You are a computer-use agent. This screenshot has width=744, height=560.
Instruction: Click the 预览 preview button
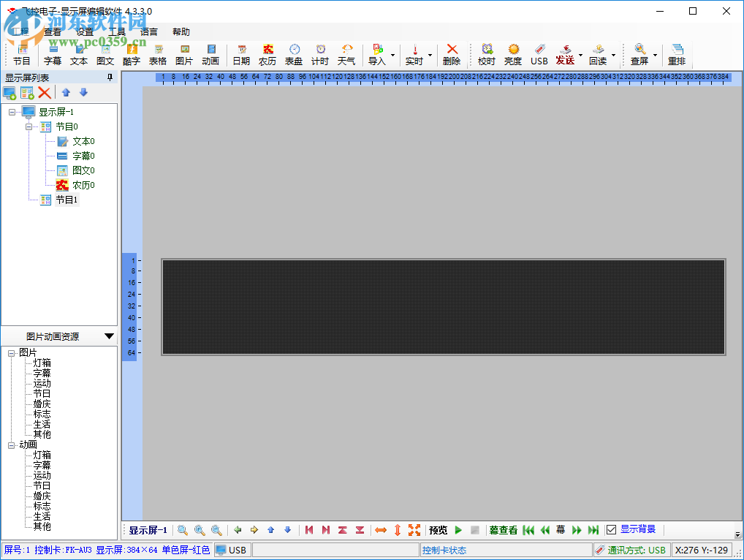[438, 530]
